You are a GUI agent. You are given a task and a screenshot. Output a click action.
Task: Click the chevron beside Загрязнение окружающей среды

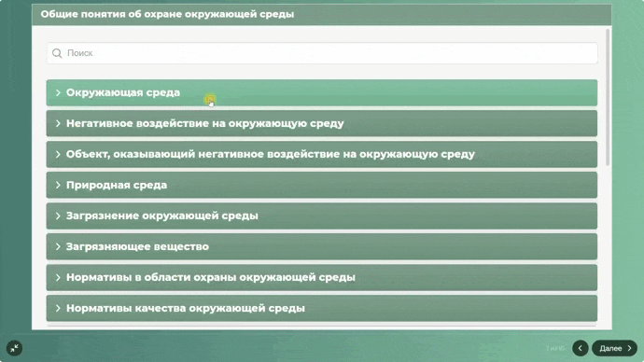(58, 216)
